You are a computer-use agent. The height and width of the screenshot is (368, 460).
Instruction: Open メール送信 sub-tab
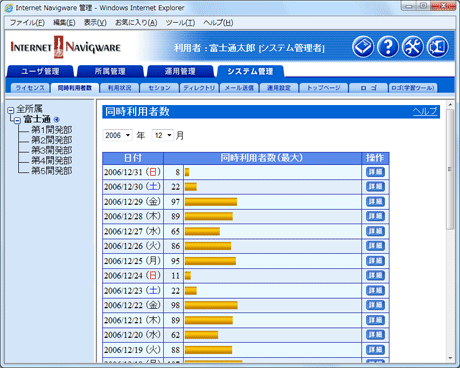pos(239,88)
